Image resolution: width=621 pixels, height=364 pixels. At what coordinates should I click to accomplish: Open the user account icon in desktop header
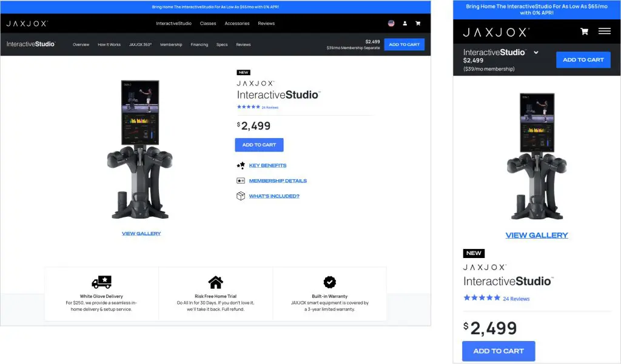tap(405, 24)
